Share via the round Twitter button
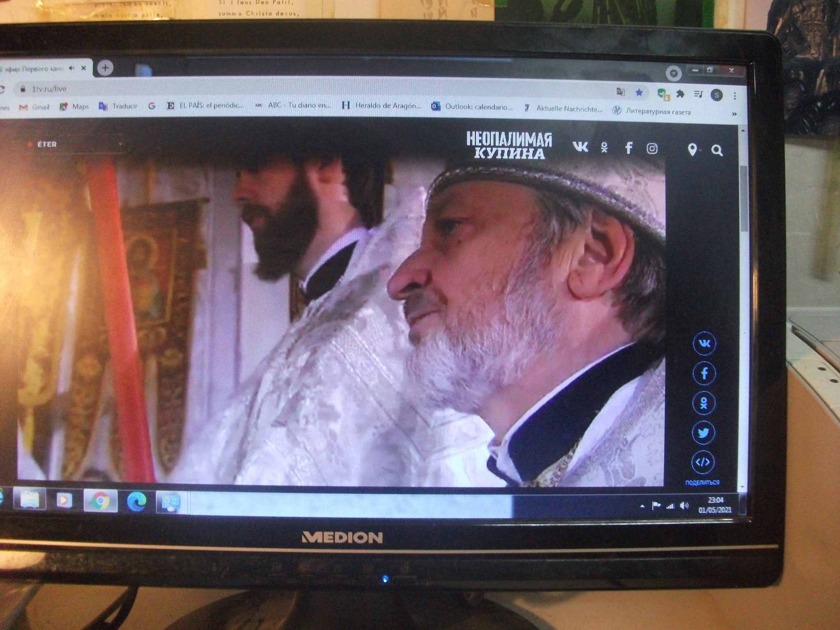840x630 pixels. click(x=703, y=433)
